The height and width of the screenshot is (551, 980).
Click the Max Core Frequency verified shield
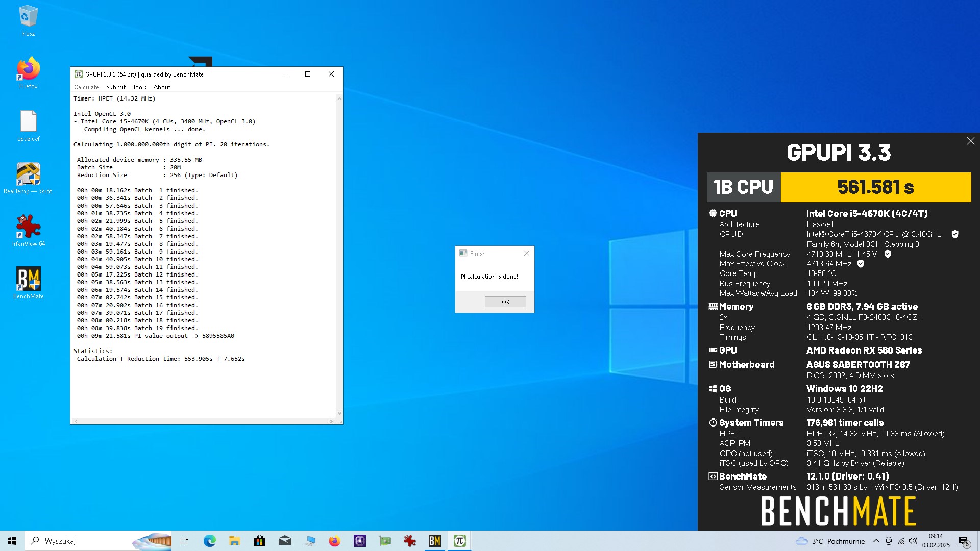tap(888, 254)
